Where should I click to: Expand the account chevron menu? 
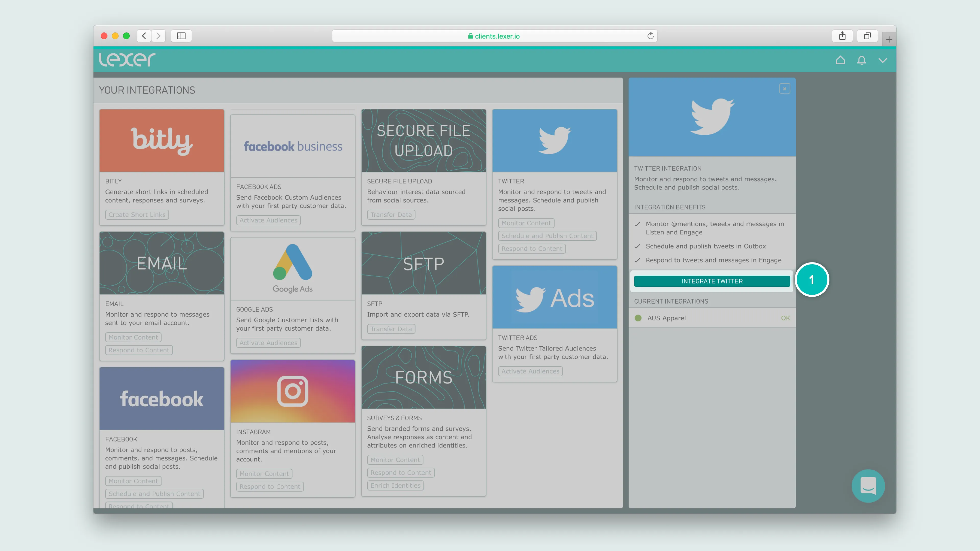point(883,60)
